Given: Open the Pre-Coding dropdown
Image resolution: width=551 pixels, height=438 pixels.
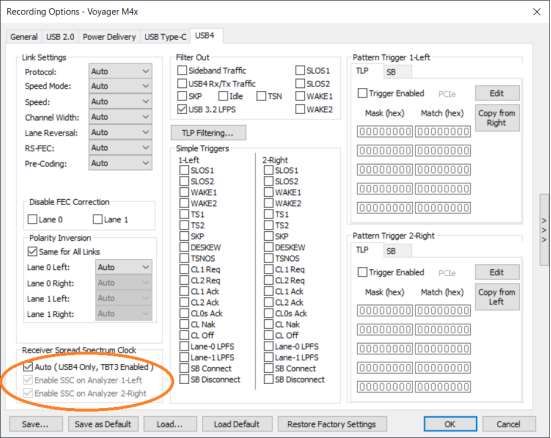Looking at the screenshot, I should point(120,163).
